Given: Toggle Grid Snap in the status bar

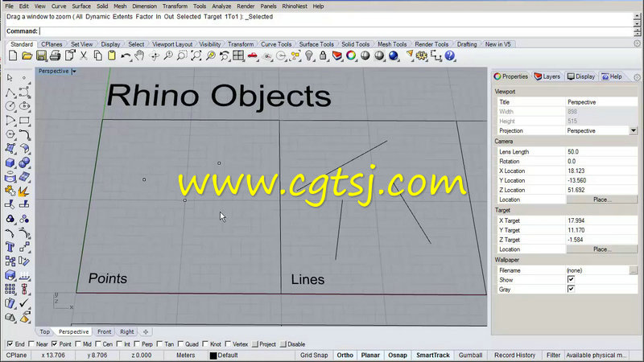Looking at the screenshot, I should (314, 355).
